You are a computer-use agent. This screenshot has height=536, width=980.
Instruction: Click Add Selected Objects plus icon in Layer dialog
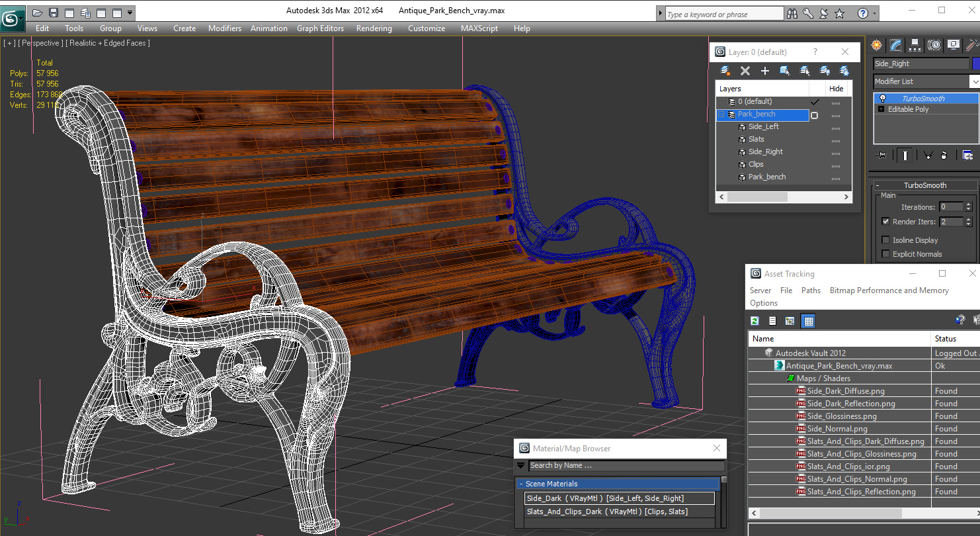click(765, 71)
